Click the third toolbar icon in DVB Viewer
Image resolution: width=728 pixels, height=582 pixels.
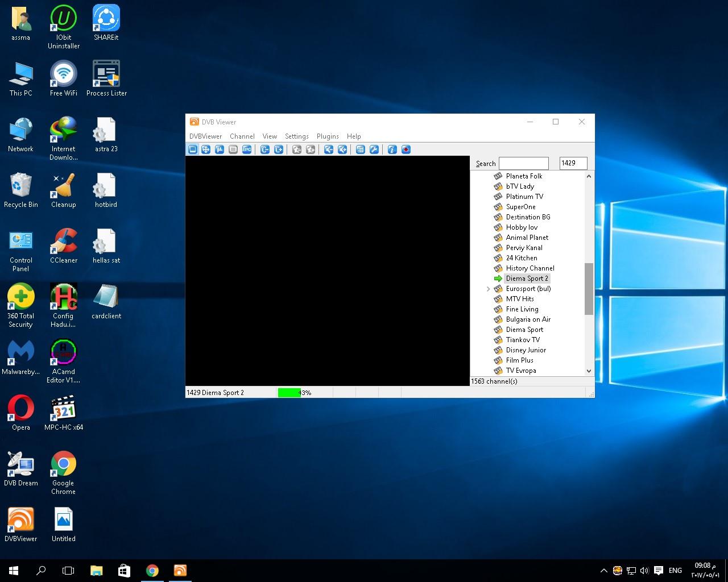click(220, 149)
